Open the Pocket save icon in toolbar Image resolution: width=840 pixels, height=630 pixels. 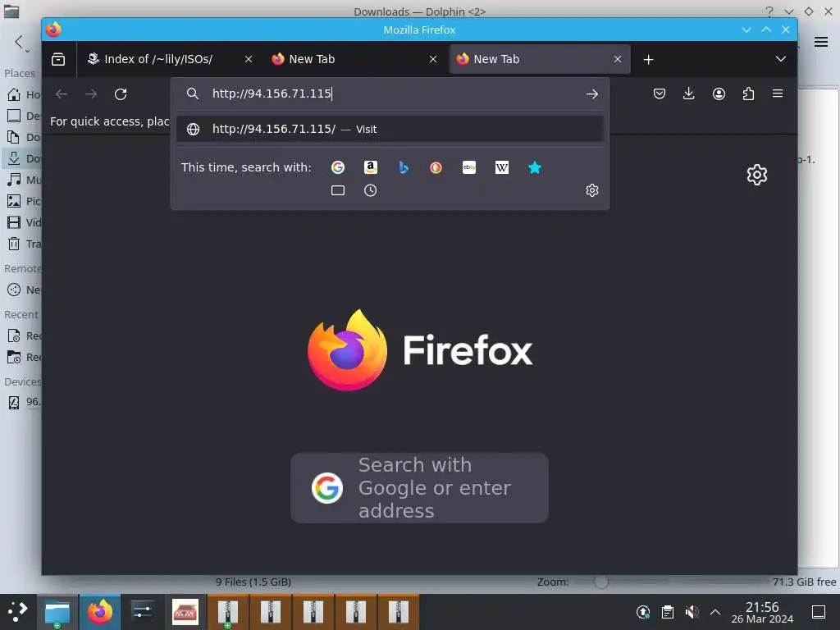pyautogui.click(x=660, y=94)
